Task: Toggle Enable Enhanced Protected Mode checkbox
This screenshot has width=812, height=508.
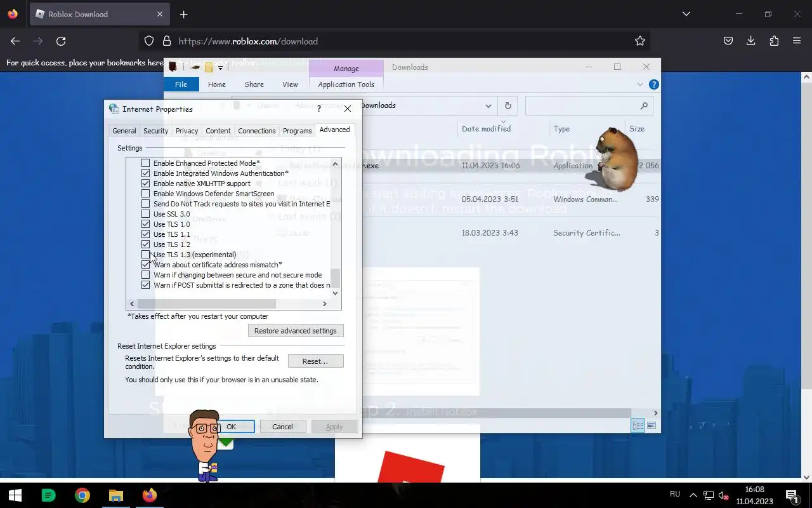Action: tap(146, 163)
